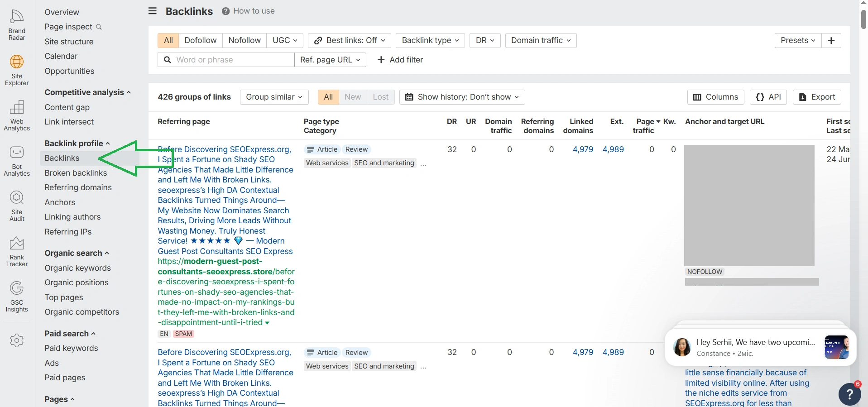Open modern-guest-post-consultants URL in first row
Screen dimensions: 868x407
[x=226, y=292]
